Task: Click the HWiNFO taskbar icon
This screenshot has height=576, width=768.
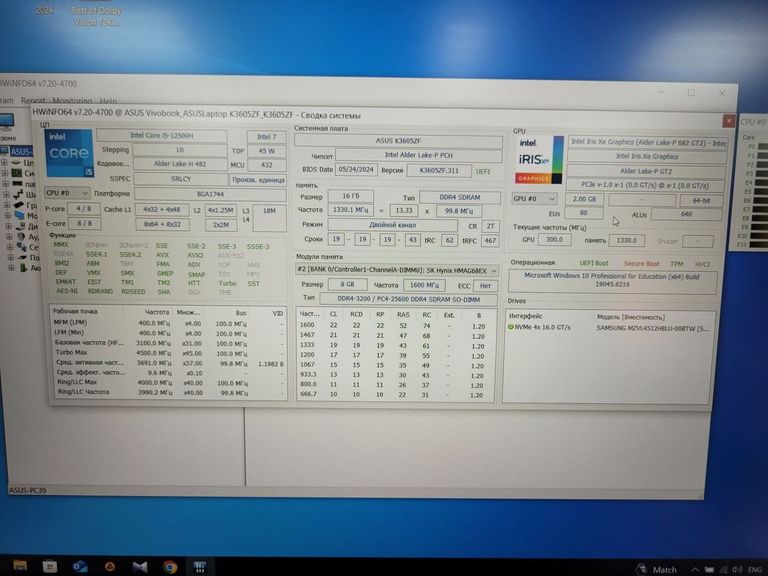Action: [x=200, y=566]
